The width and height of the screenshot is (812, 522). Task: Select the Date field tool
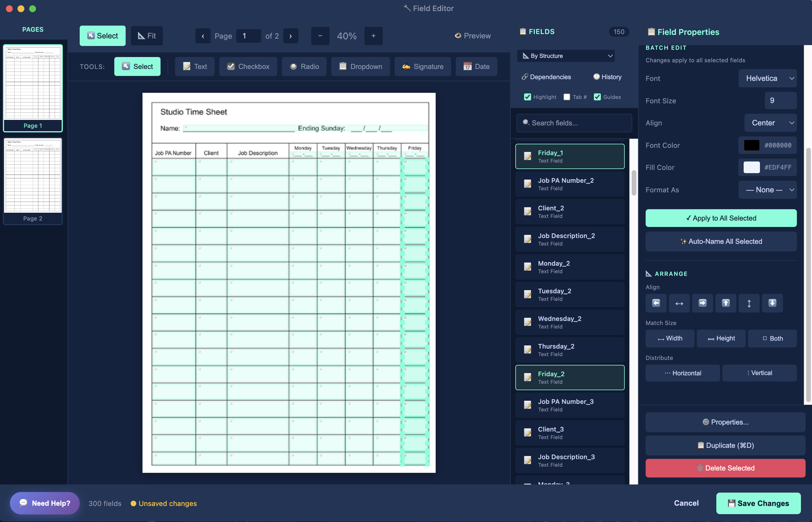(476, 66)
